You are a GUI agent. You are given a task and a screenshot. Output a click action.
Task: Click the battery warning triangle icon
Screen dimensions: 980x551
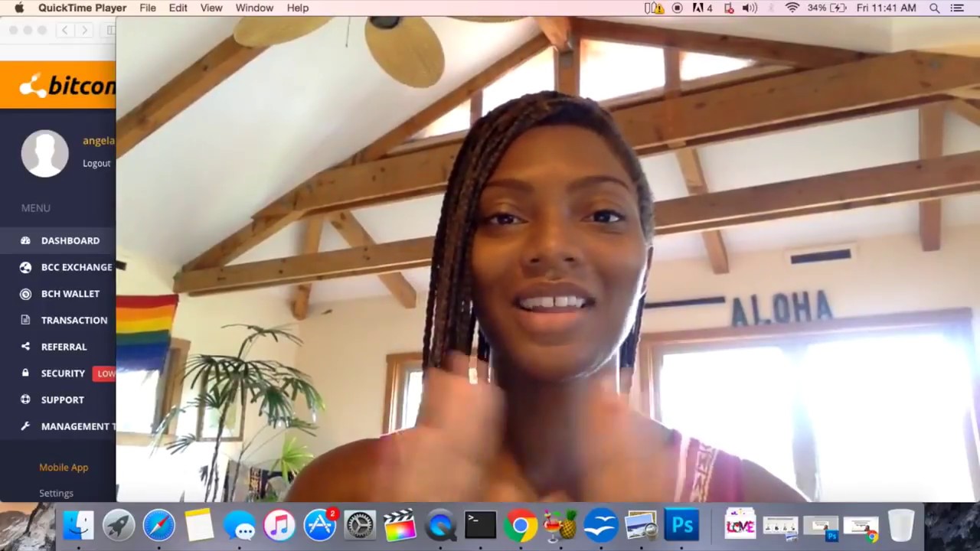[x=654, y=8]
